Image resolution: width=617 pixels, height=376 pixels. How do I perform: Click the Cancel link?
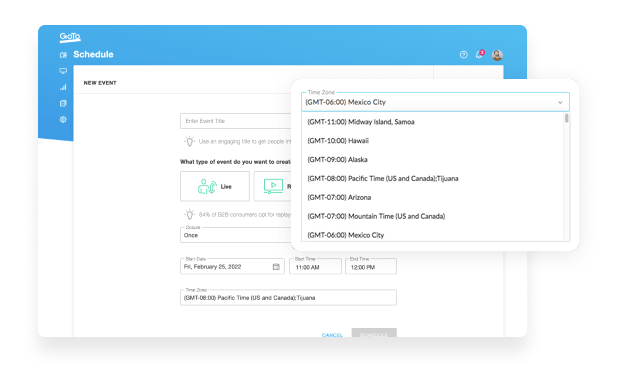click(x=332, y=335)
